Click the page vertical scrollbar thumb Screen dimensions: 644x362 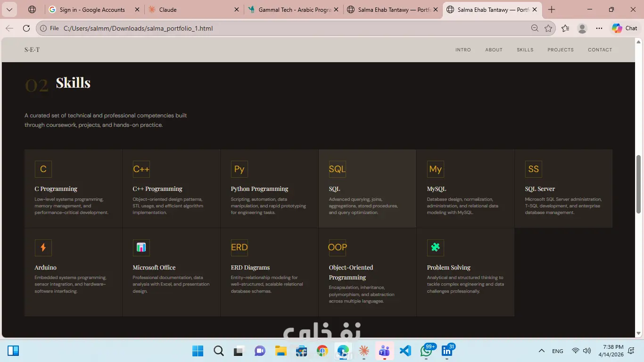tap(639, 184)
